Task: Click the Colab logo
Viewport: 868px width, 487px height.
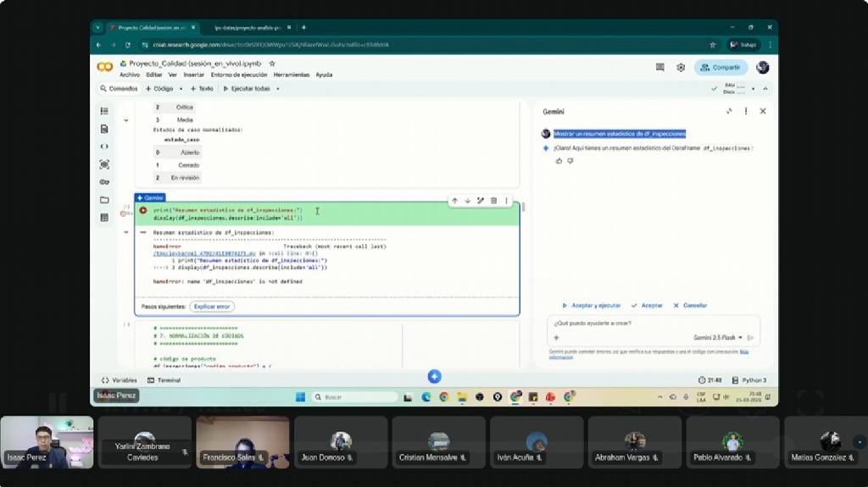Action: (x=104, y=68)
